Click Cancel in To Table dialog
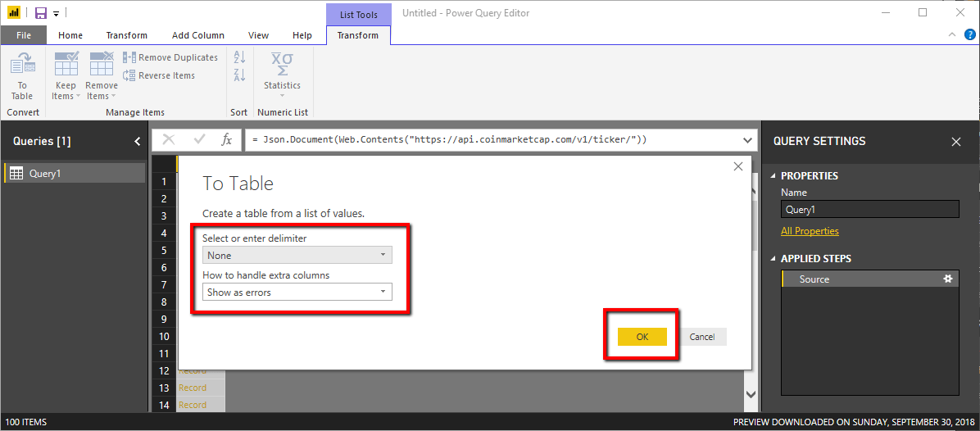Viewport: 980px width, 431px height. pyautogui.click(x=702, y=337)
